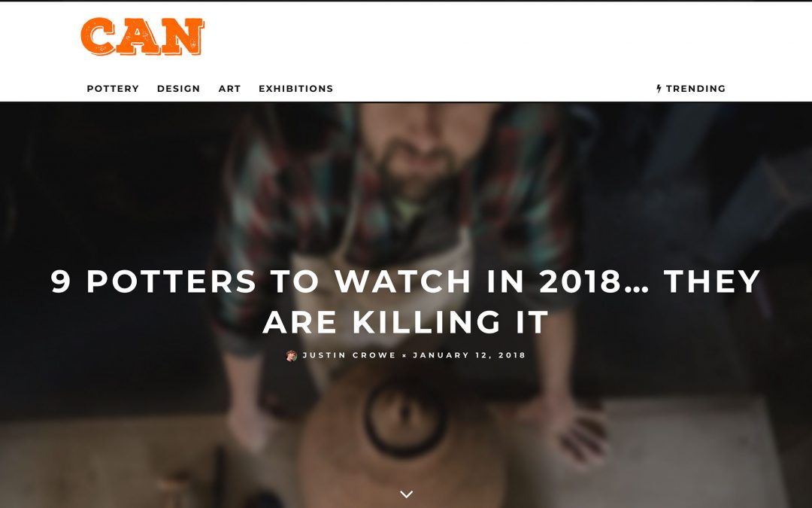Screen dimensions: 812x508
Task: Click the white header area beside the logo
Action: 466,36
